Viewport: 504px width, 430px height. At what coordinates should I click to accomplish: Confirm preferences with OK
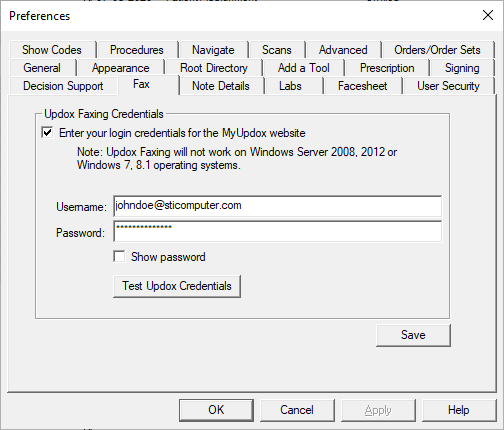click(x=216, y=410)
